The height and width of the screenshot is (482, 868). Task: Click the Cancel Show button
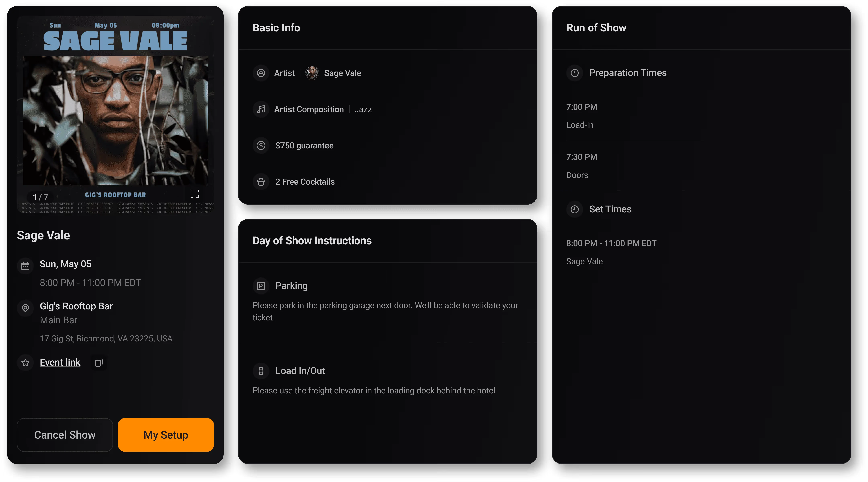(x=65, y=435)
